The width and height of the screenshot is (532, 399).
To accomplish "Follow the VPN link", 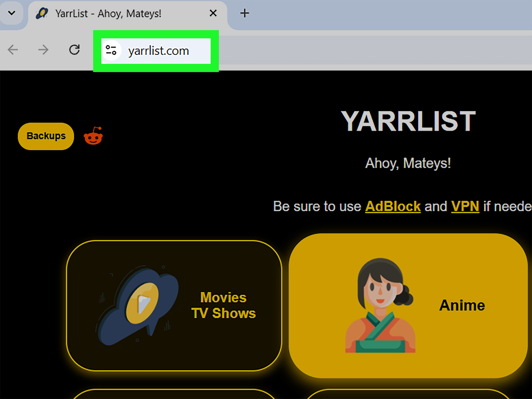I will coord(465,206).
